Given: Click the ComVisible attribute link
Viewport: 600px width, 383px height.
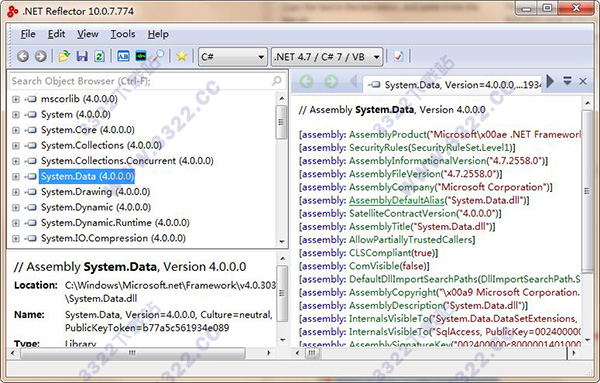Looking at the screenshot, I should pyautogui.click(x=374, y=266).
